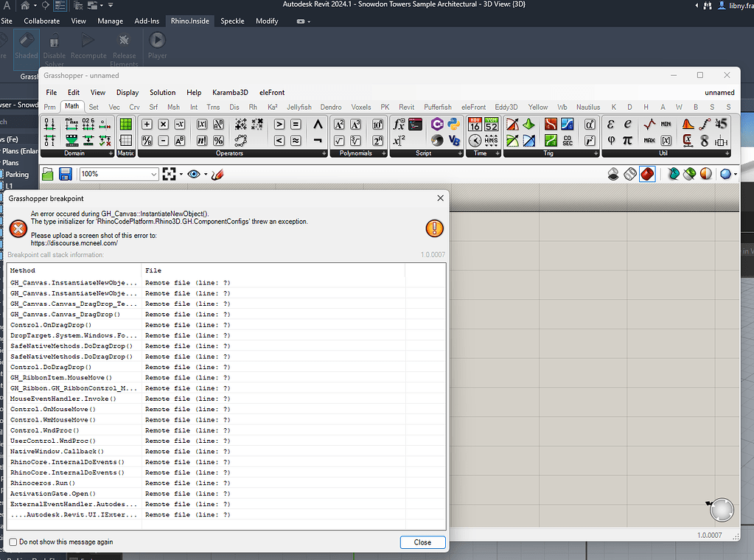Close the Grasshopper breakpoint dialog
754x560 pixels.
pyautogui.click(x=422, y=542)
